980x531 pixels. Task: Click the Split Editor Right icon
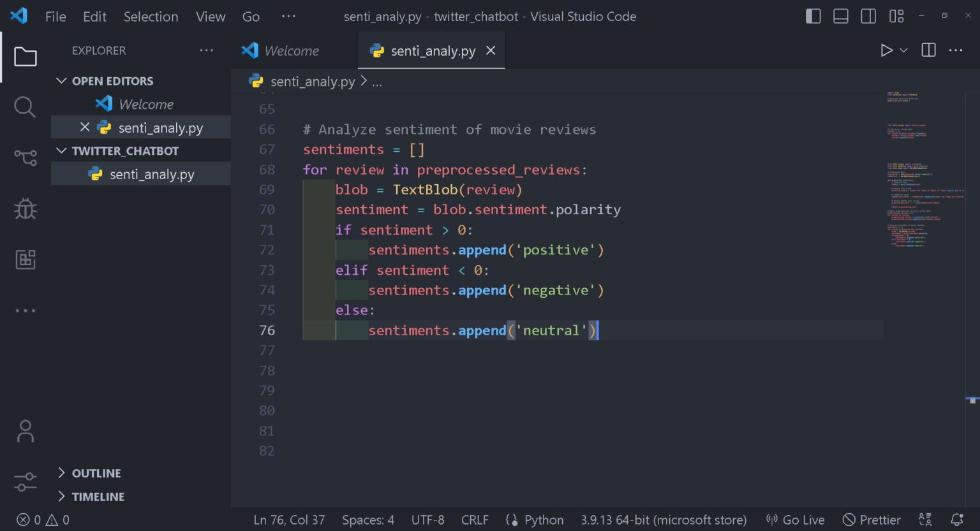point(928,50)
